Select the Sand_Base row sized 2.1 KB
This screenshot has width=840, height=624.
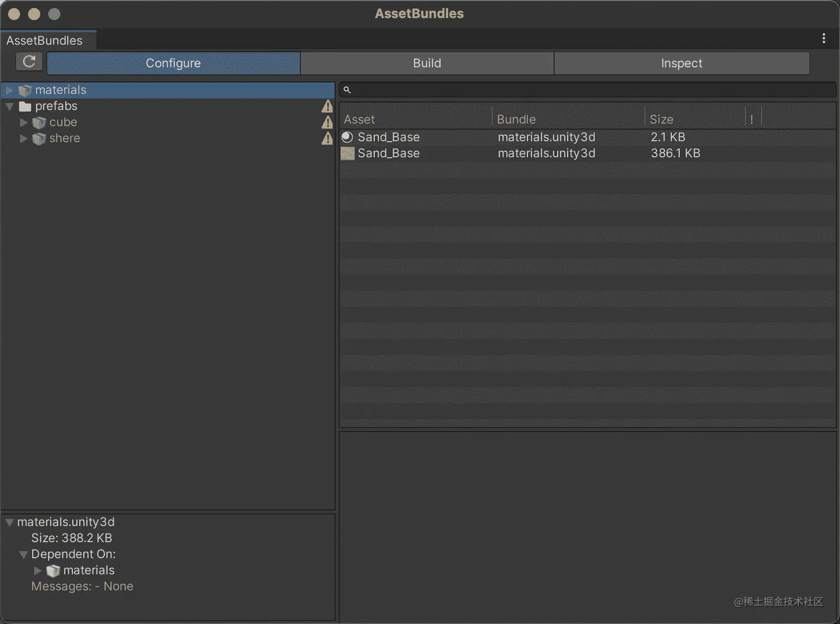pos(588,137)
